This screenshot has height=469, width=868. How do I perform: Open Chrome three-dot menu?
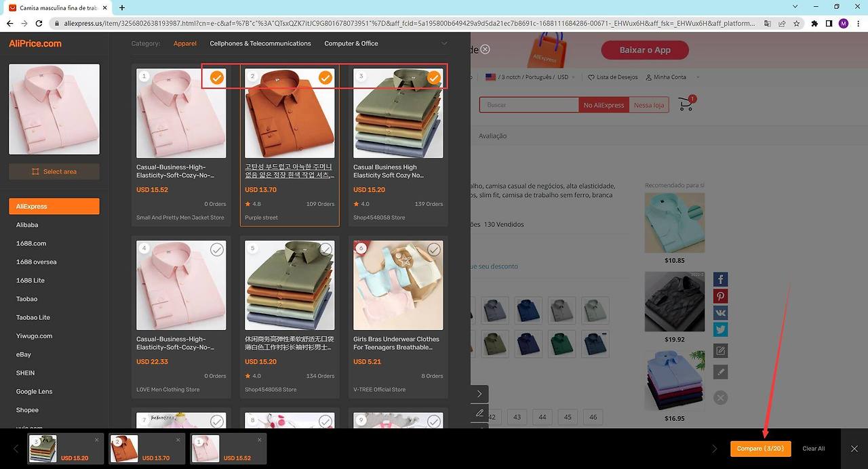click(x=858, y=23)
